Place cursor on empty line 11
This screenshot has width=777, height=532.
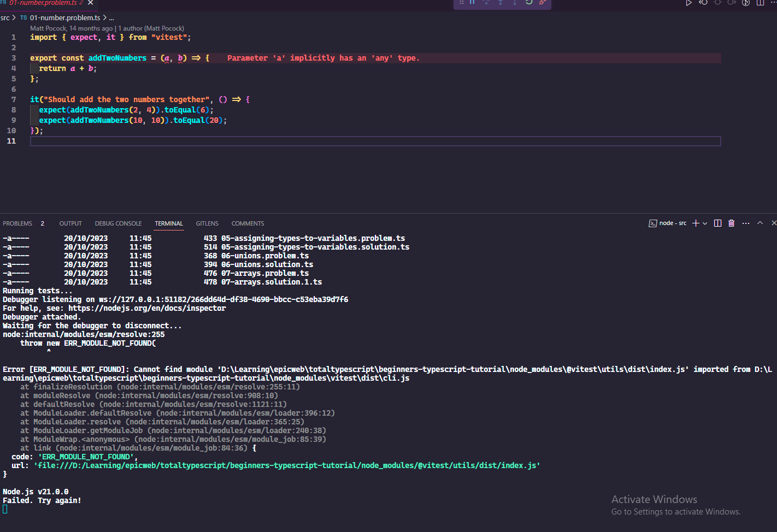(375, 141)
